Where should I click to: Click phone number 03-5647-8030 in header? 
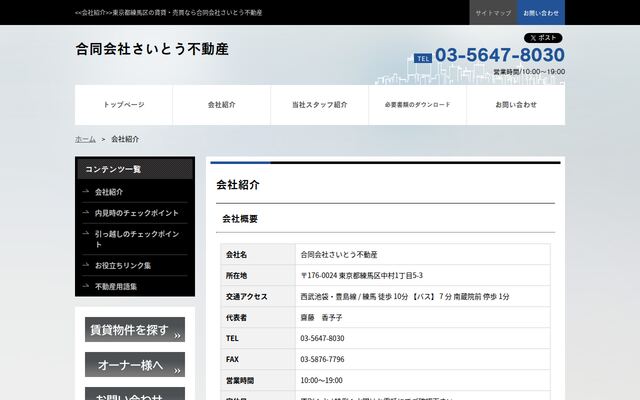[500, 55]
